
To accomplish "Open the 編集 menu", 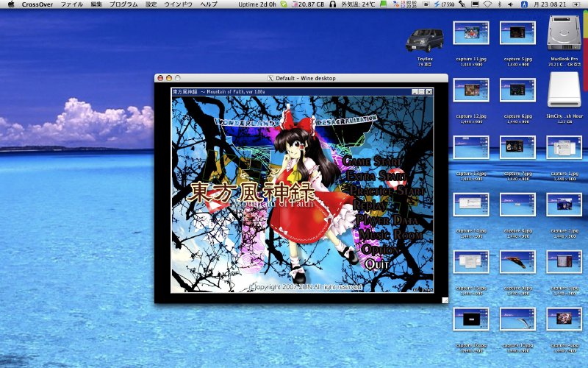I will tap(96, 4).
